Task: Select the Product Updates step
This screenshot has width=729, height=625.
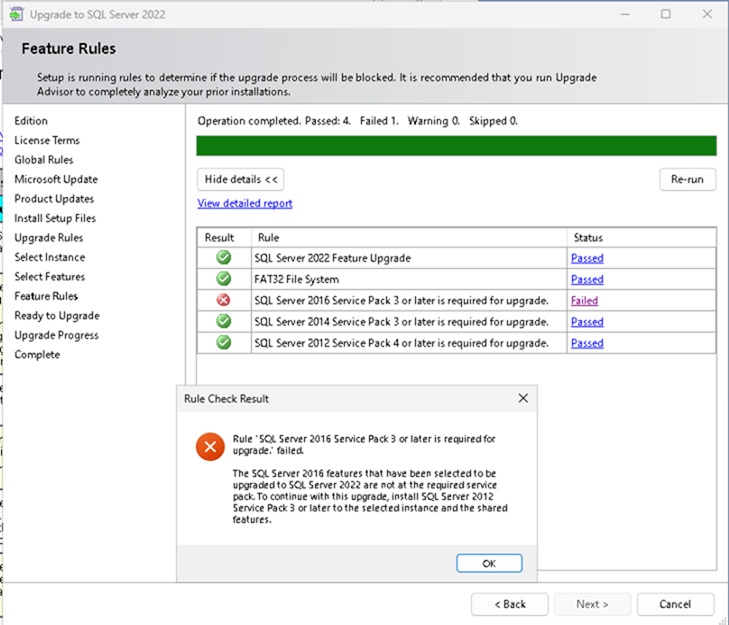Action: 54,199
